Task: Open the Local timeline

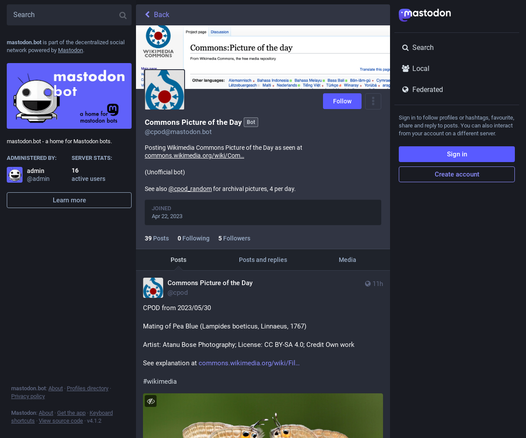Action: click(x=415, y=68)
